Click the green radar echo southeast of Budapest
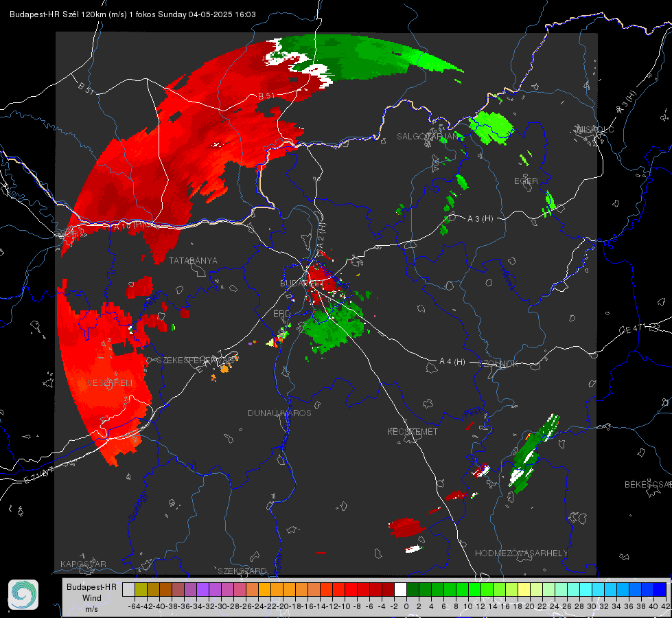The image size is (672, 618). [334, 328]
